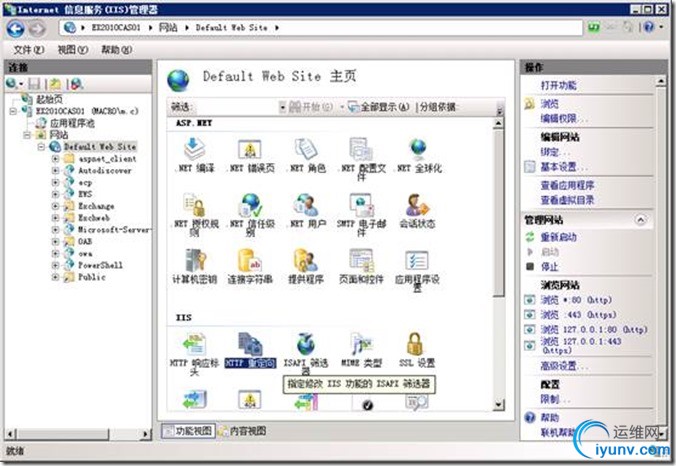Open the .NET 全球化 feature icon
The height and width of the screenshot is (466, 676).
tap(417, 155)
